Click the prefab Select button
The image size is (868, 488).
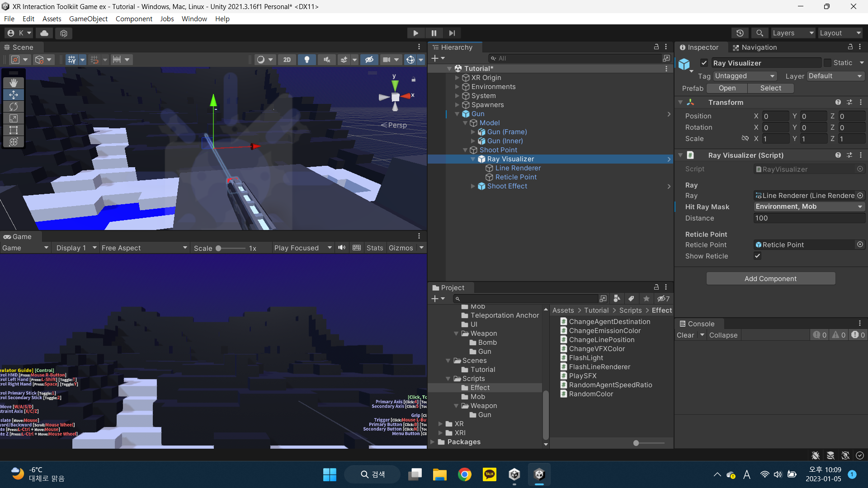pyautogui.click(x=770, y=88)
